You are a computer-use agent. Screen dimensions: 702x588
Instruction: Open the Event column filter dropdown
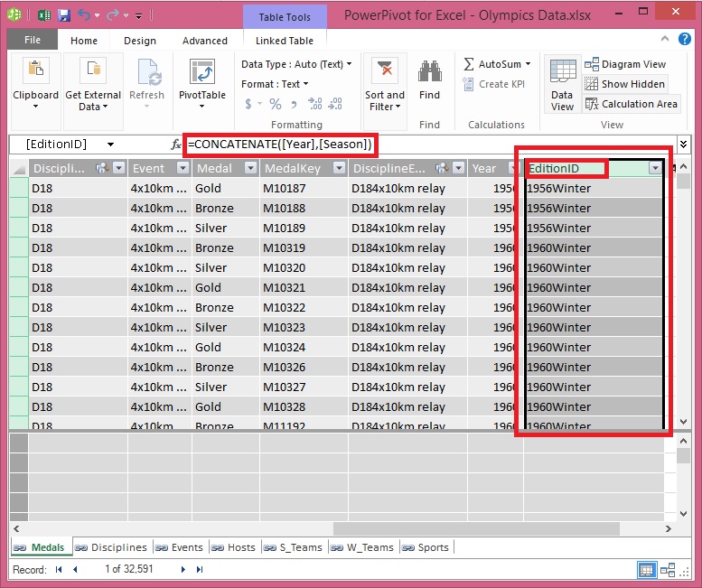pyautogui.click(x=183, y=168)
